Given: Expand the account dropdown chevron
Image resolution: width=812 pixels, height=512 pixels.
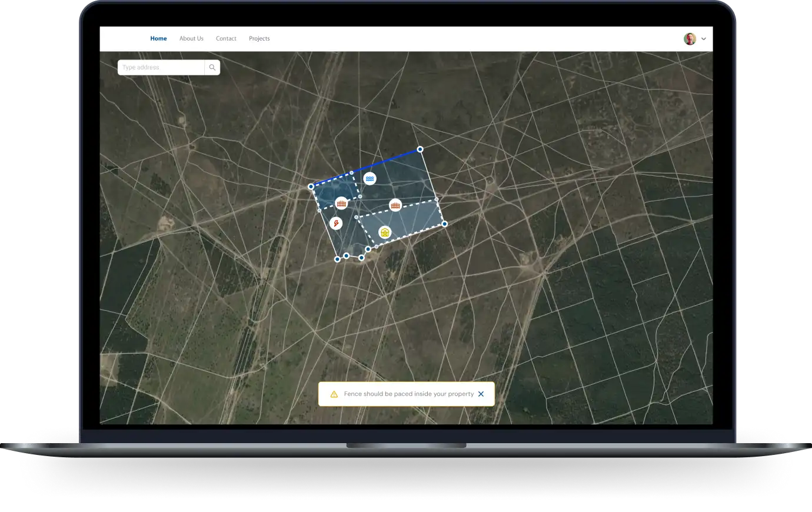Looking at the screenshot, I should click(703, 39).
